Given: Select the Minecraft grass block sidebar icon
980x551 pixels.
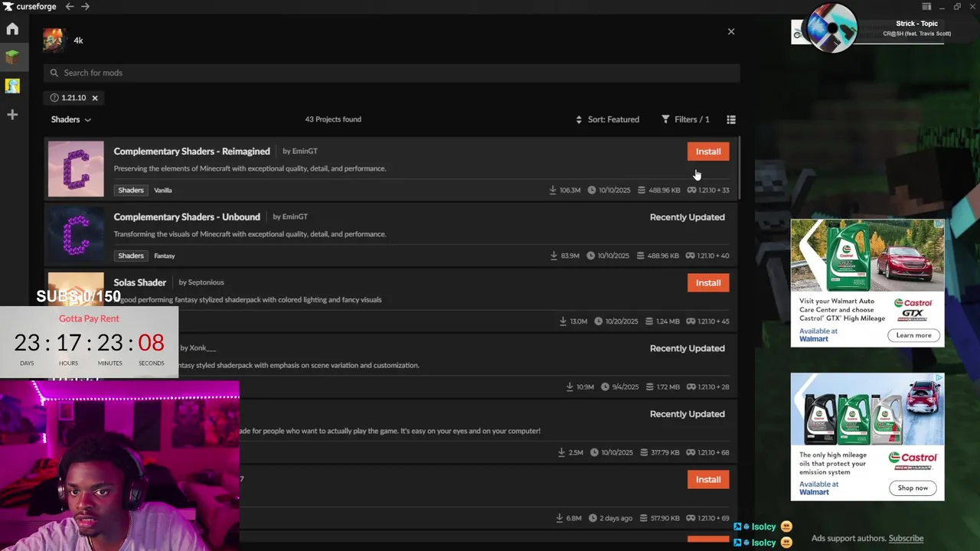Looking at the screenshot, I should point(12,57).
